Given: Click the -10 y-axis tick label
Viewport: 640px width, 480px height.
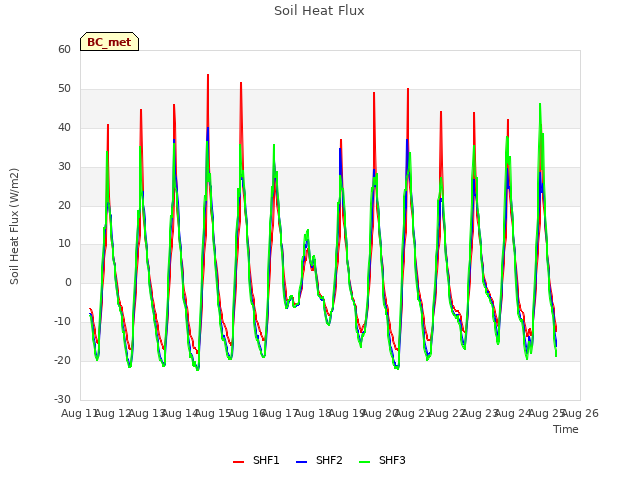Looking at the screenshot, I should [x=62, y=322].
